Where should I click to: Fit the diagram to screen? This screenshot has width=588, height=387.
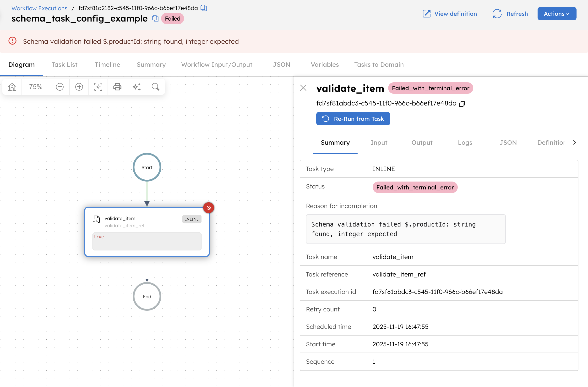pyautogui.click(x=98, y=87)
